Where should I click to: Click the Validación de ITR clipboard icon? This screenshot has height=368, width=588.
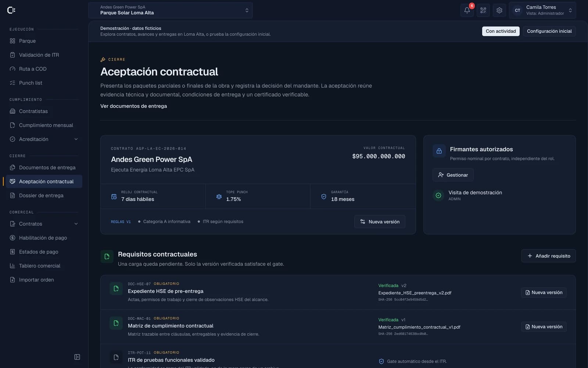[x=12, y=55]
